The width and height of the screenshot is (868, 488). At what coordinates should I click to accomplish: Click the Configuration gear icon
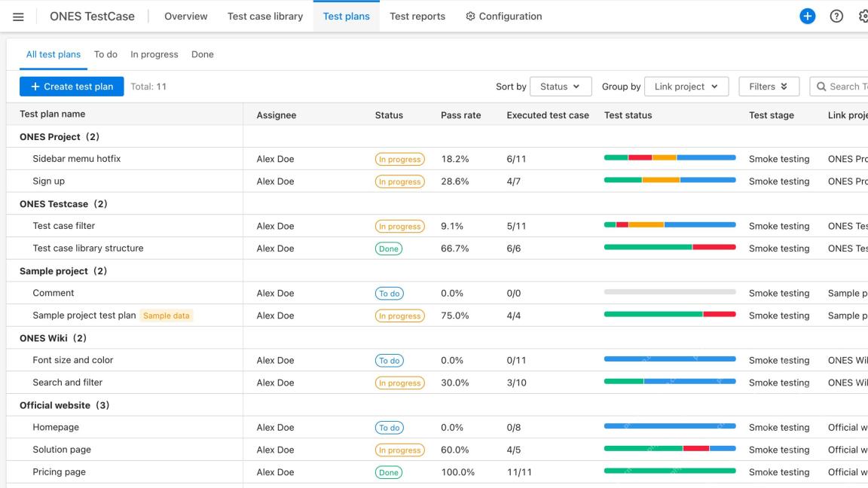(470, 16)
